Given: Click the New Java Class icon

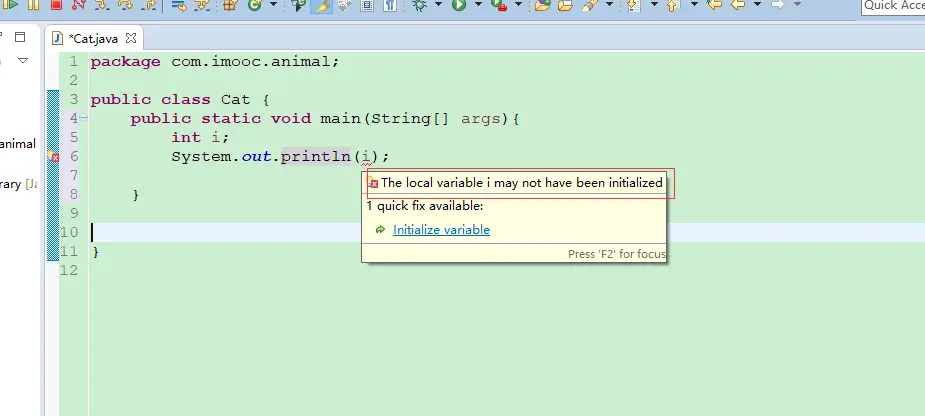Looking at the screenshot, I should point(254,5).
